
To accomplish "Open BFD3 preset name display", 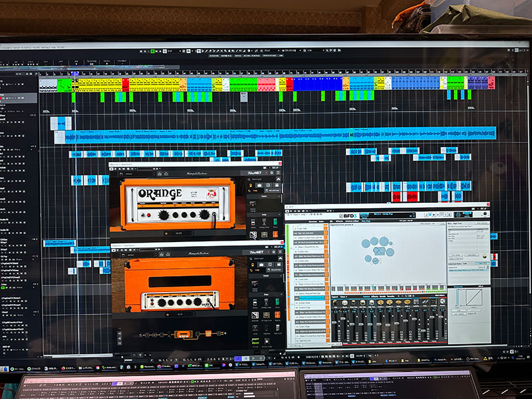I will click(388, 215).
